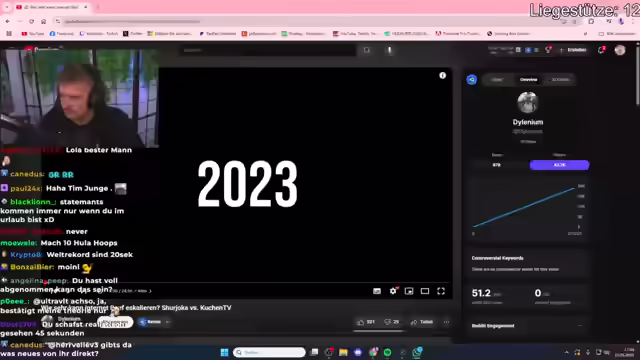Image resolution: width=640 pixels, height=360 pixels.
Task: Open the Windows Start menu
Action: (224, 352)
